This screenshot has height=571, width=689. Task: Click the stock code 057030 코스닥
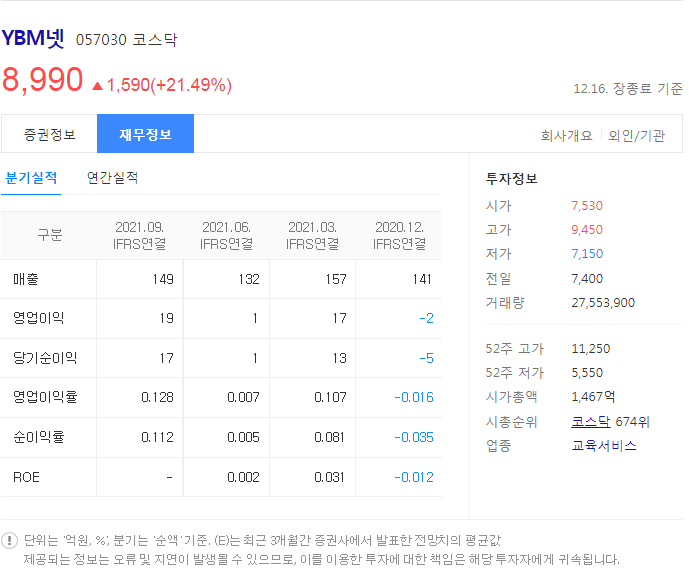tap(127, 40)
